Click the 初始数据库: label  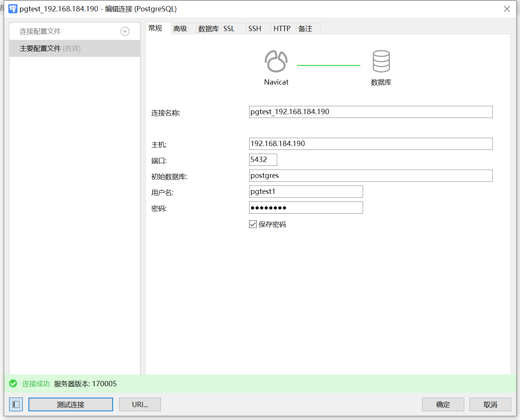pyautogui.click(x=169, y=176)
